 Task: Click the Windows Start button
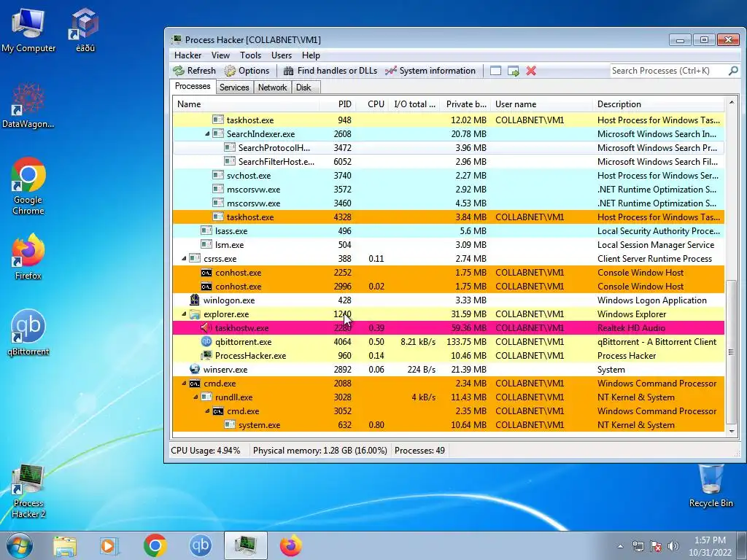[x=19, y=545]
